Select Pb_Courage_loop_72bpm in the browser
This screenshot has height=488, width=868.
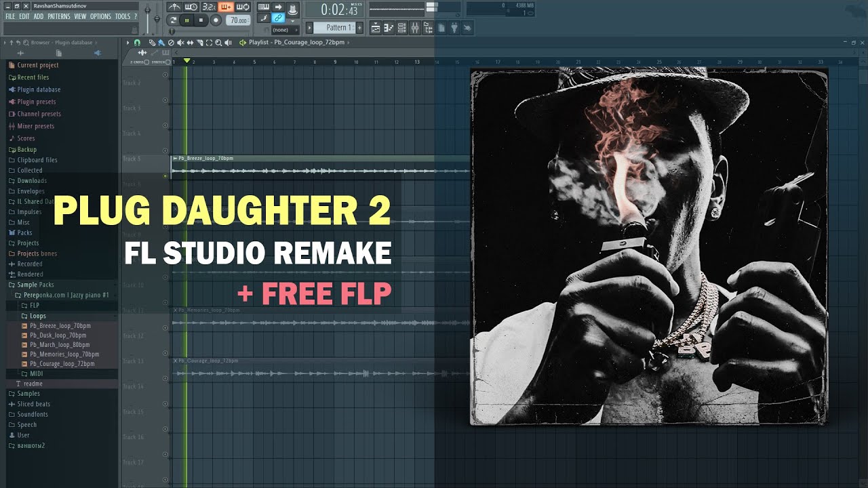(62, 364)
